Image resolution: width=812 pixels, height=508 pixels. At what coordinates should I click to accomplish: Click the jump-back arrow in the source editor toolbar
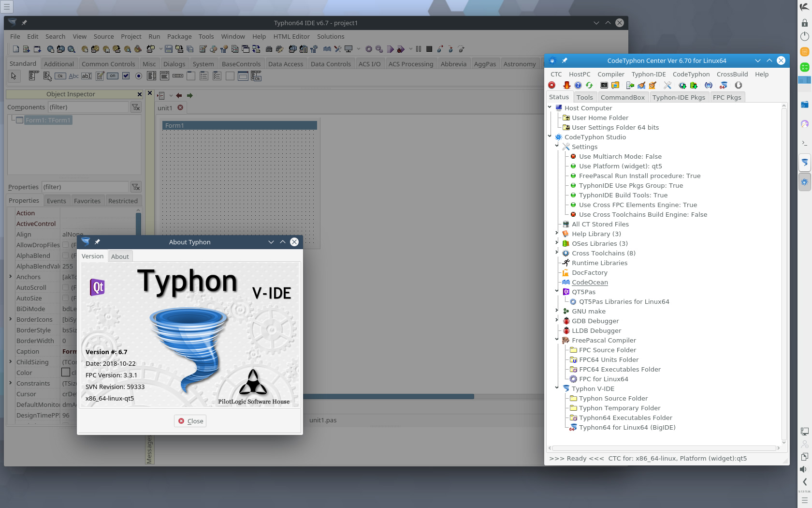click(x=179, y=96)
